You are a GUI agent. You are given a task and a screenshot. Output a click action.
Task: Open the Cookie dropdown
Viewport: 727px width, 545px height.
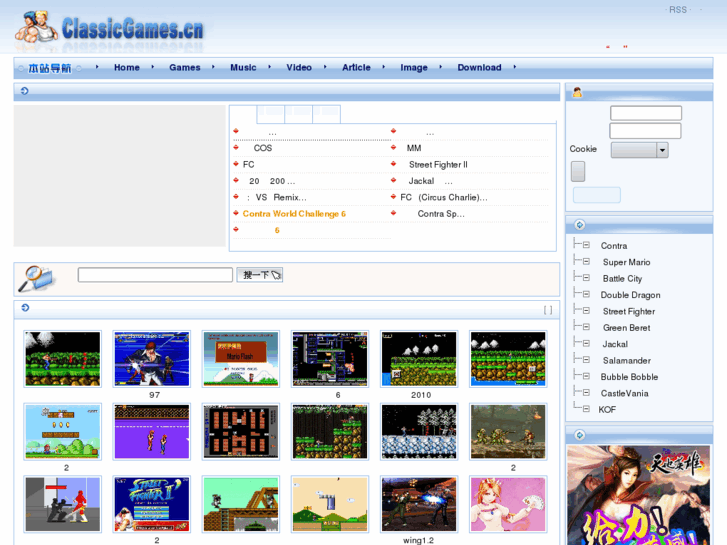point(639,150)
